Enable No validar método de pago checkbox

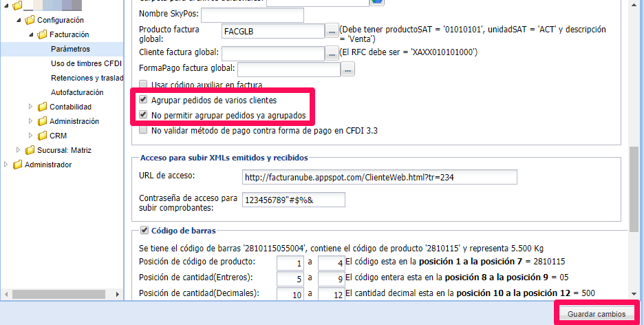pos(143,129)
